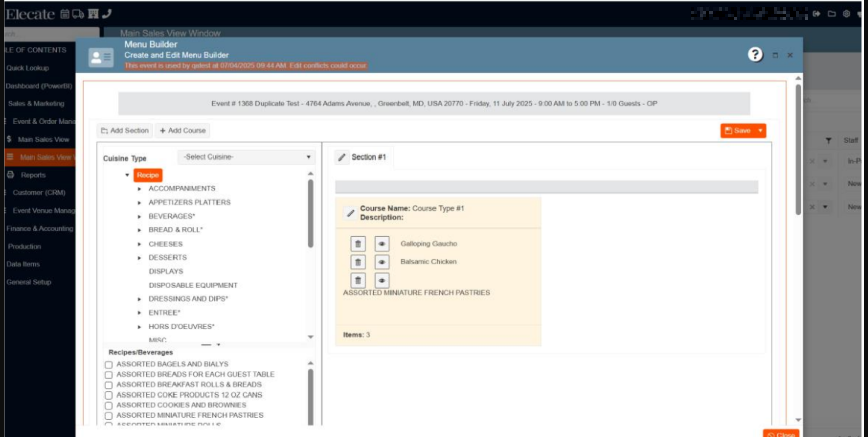Click the recipe category tree scrollbar
This screenshot has width=868, height=437.
(310, 214)
